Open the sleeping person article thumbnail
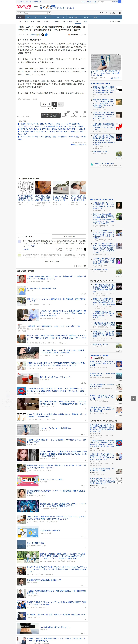 [78, 188]
